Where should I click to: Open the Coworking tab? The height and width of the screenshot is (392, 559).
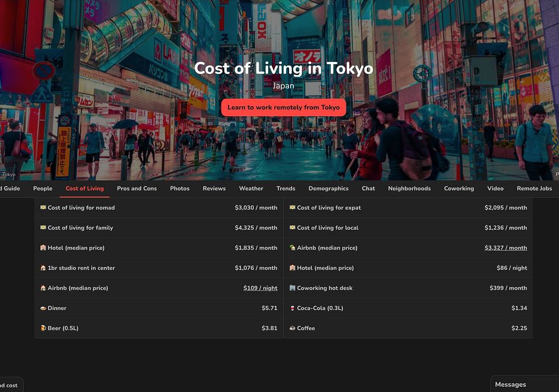tap(459, 188)
